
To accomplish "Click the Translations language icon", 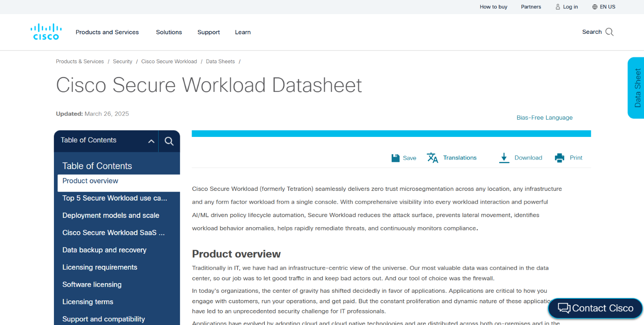I will tap(432, 158).
